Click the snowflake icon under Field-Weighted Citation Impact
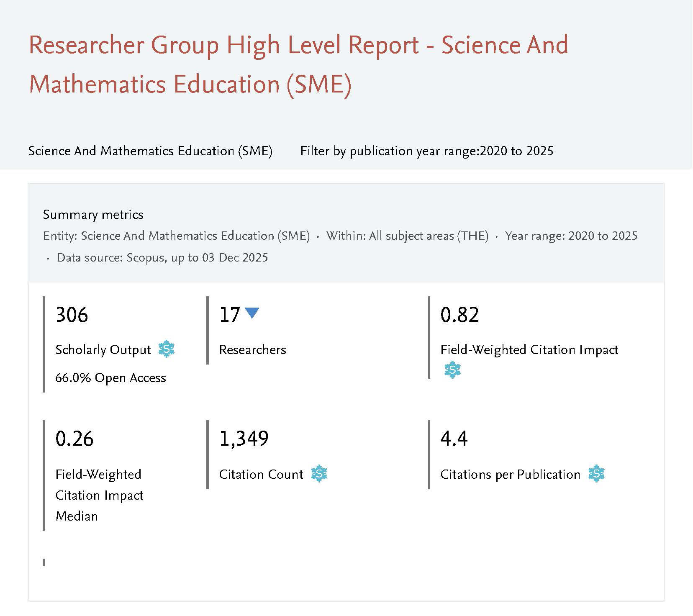The height and width of the screenshot is (616, 693). [x=452, y=370]
